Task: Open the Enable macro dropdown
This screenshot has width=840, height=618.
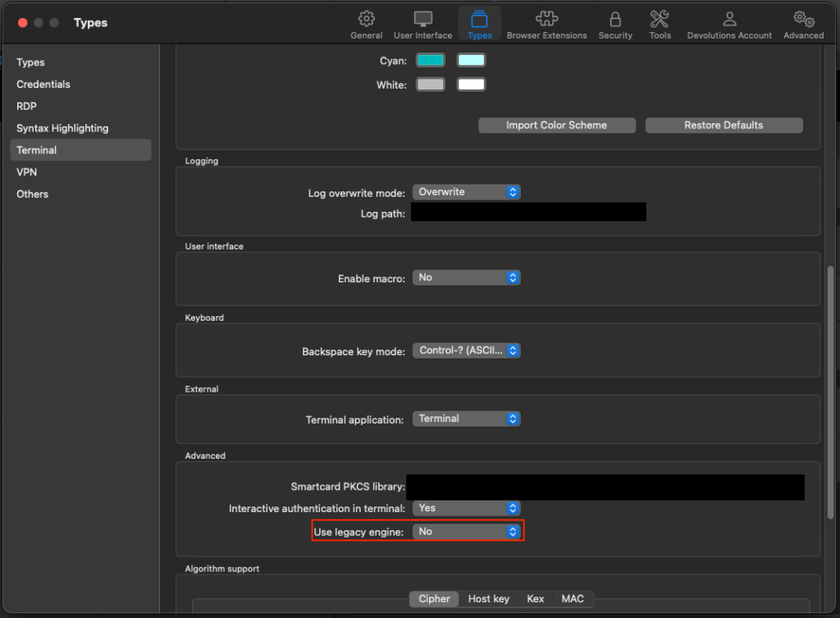Action: (x=466, y=278)
